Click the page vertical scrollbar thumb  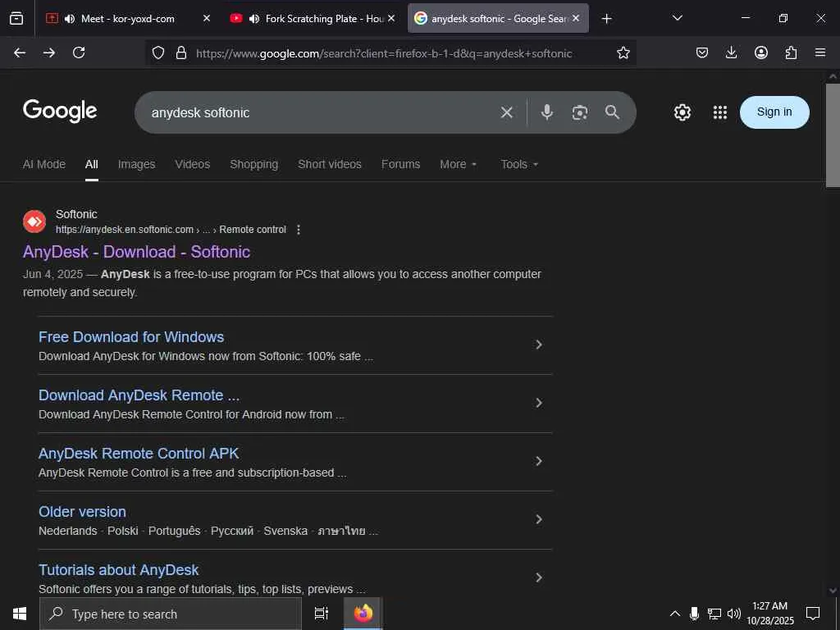click(x=833, y=135)
